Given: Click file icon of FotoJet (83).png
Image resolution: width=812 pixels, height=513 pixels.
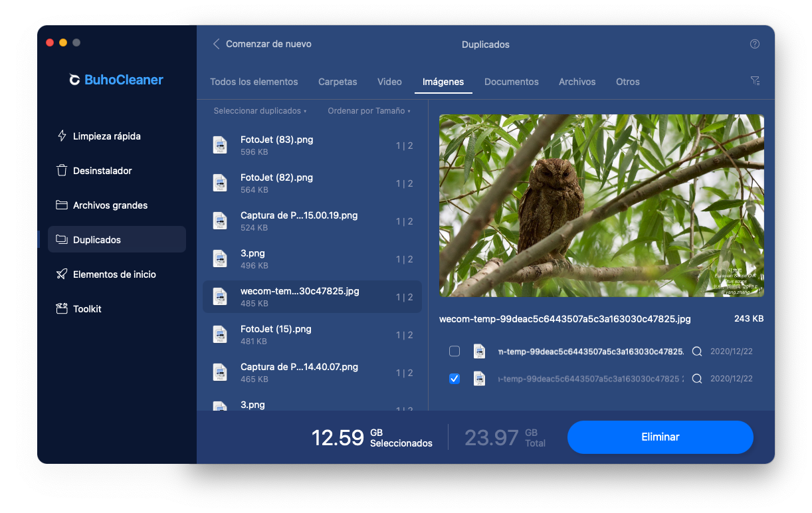Looking at the screenshot, I should 219,145.
